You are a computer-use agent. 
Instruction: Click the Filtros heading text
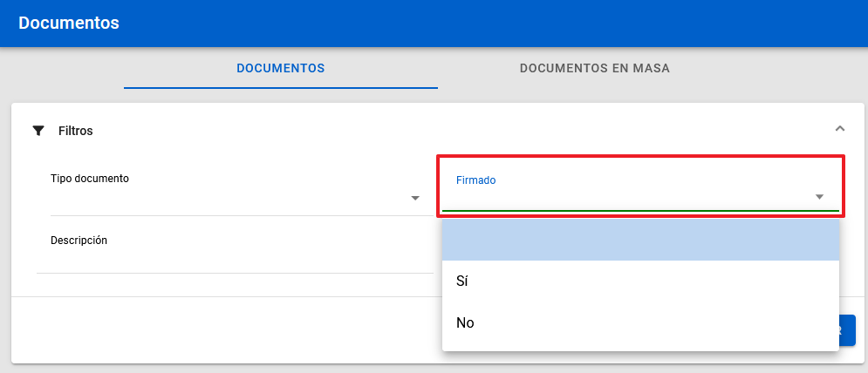point(75,131)
